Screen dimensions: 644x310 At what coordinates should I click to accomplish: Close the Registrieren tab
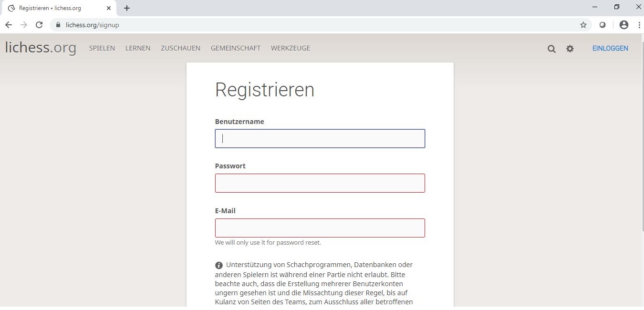pyautogui.click(x=109, y=8)
